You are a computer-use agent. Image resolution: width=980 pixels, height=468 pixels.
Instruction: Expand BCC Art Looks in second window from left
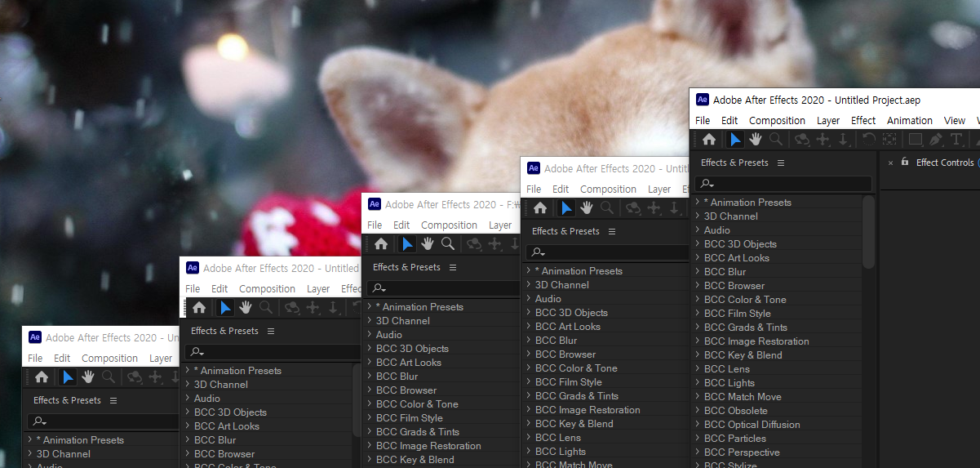[188, 426]
